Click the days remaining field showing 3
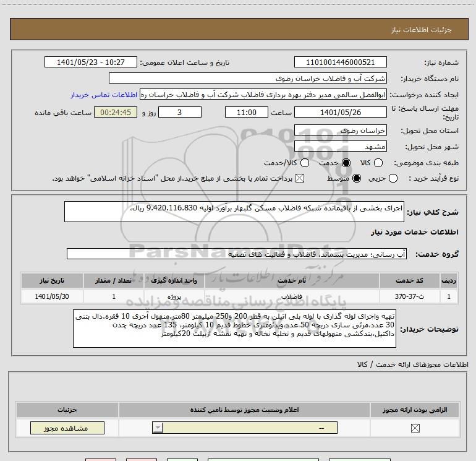 point(180,112)
